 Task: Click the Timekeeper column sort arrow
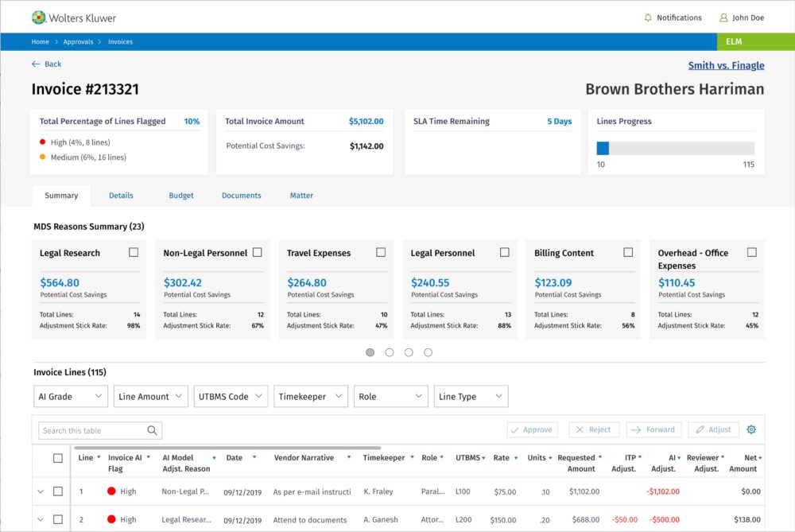(412, 457)
